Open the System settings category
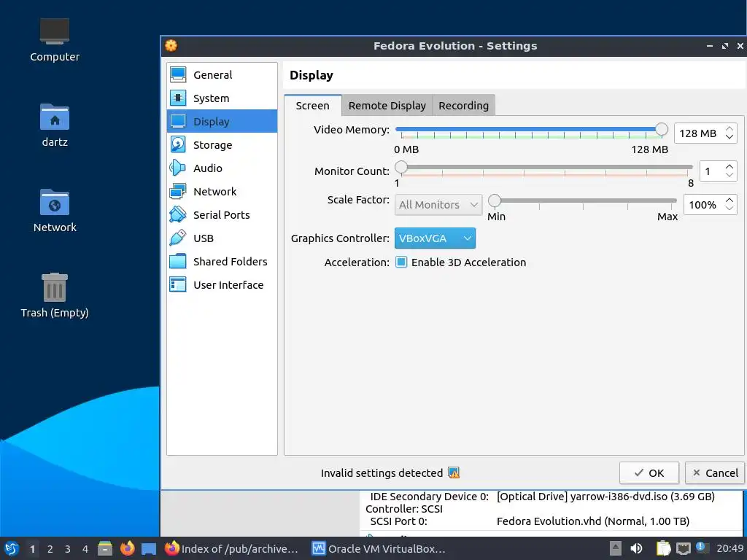Viewport: 747px width, 560px height. tap(222, 98)
